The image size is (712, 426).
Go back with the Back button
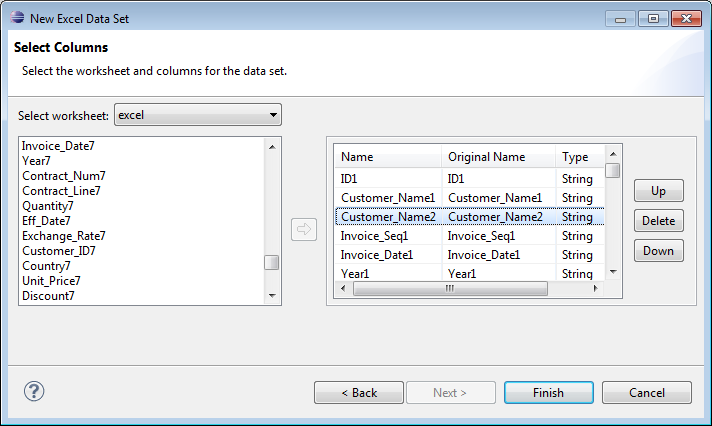359,392
